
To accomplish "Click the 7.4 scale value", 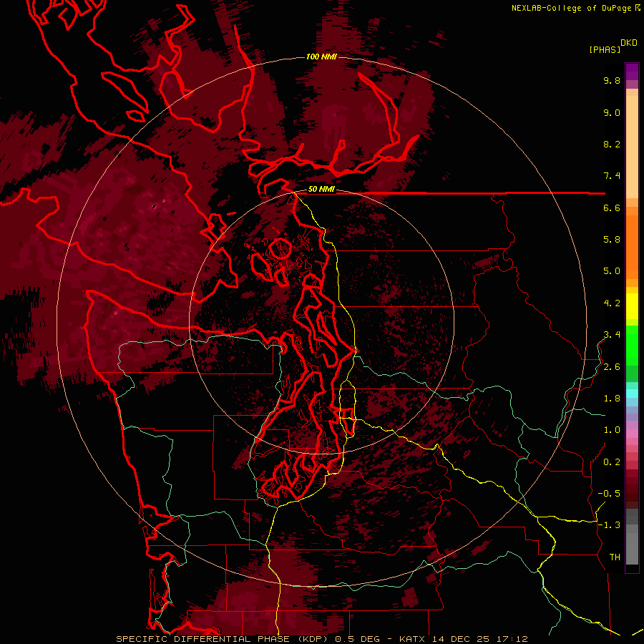I will pyautogui.click(x=612, y=176).
